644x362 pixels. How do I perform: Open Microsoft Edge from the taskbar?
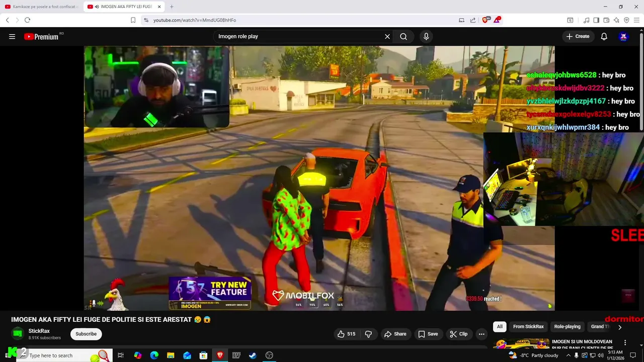tap(154, 355)
